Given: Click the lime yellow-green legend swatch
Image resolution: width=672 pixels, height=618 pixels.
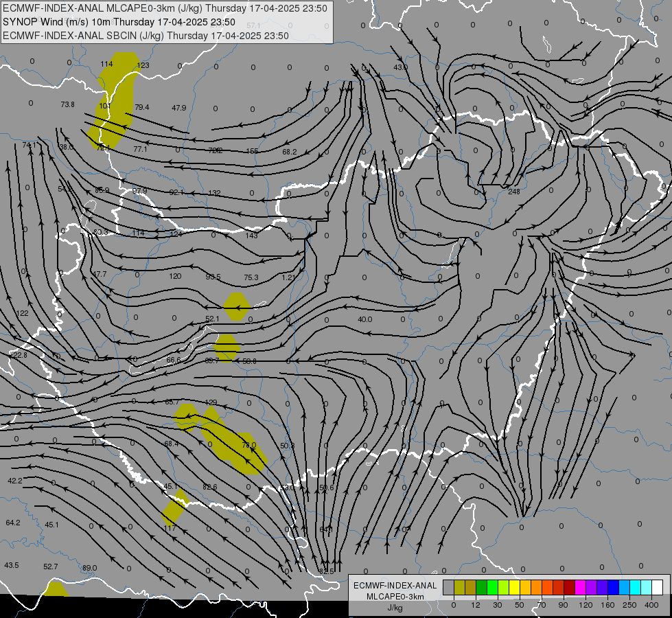Looking at the screenshot, I should 504,587.
